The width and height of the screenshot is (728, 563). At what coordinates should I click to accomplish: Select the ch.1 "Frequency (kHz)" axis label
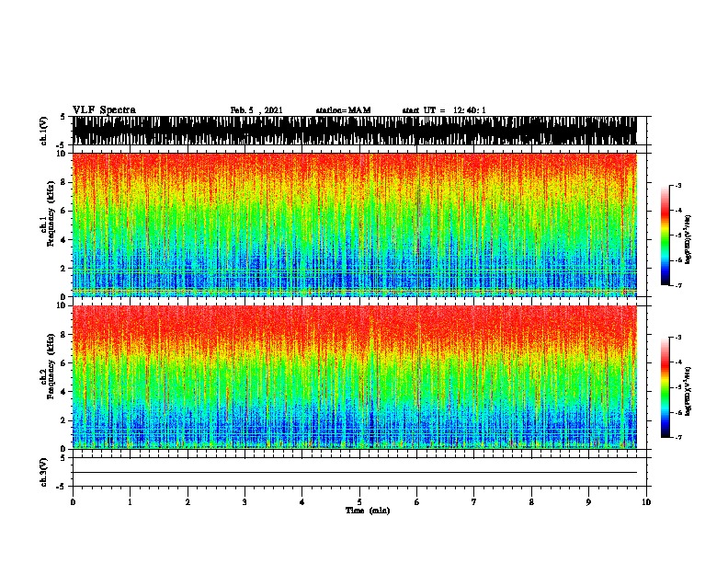point(51,214)
